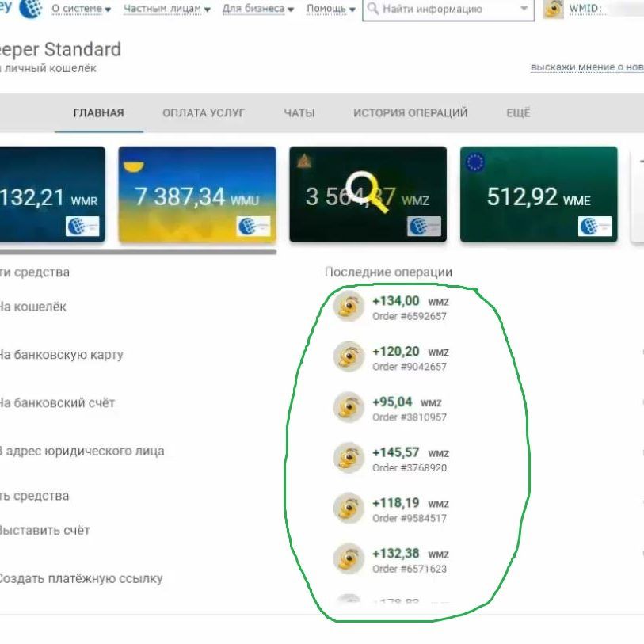Click 'Создать платёжную ссылку' option
Image resolution: width=644 pixels, height=644 pixels.
81,579
